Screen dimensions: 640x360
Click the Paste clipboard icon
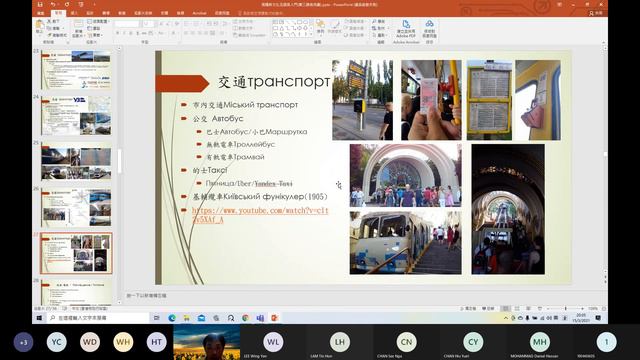click(x=40, y=25)
